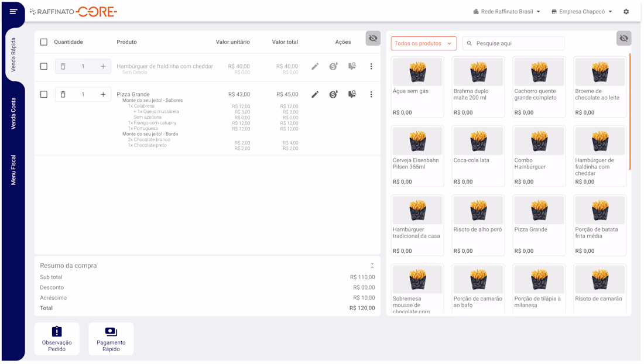Apply discount to Pizza Grande row
Image resolution: width=644 pixels, height=364 pixels.
[x=334, y=94]
